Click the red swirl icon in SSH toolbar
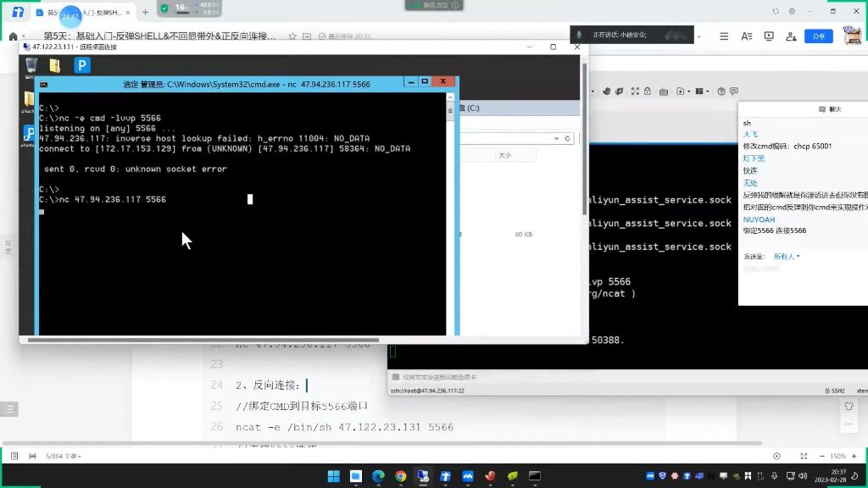 tap(607, 91)
